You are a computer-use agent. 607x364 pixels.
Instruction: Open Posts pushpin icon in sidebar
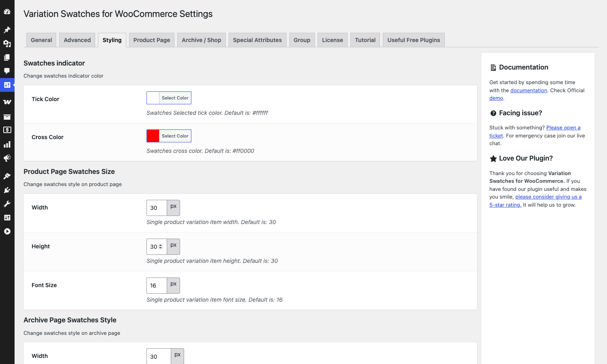[x=7, y=30]
